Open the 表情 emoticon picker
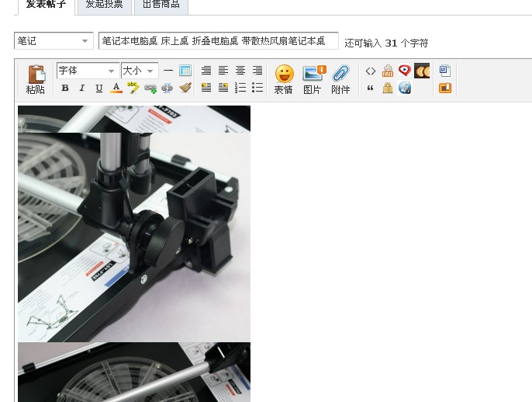The image size is (532, 402). click(284, 79)
